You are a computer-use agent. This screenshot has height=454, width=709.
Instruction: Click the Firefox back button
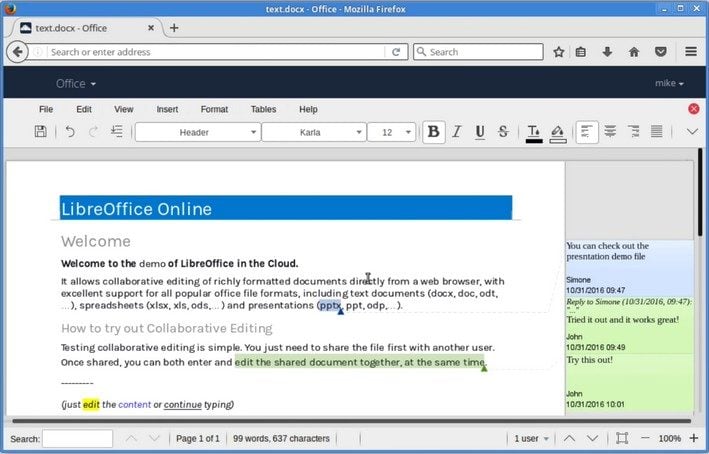tap(17, 52)
